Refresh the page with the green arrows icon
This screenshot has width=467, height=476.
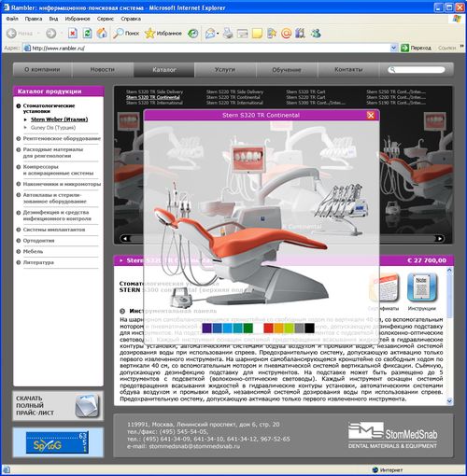tap(87, 33)
